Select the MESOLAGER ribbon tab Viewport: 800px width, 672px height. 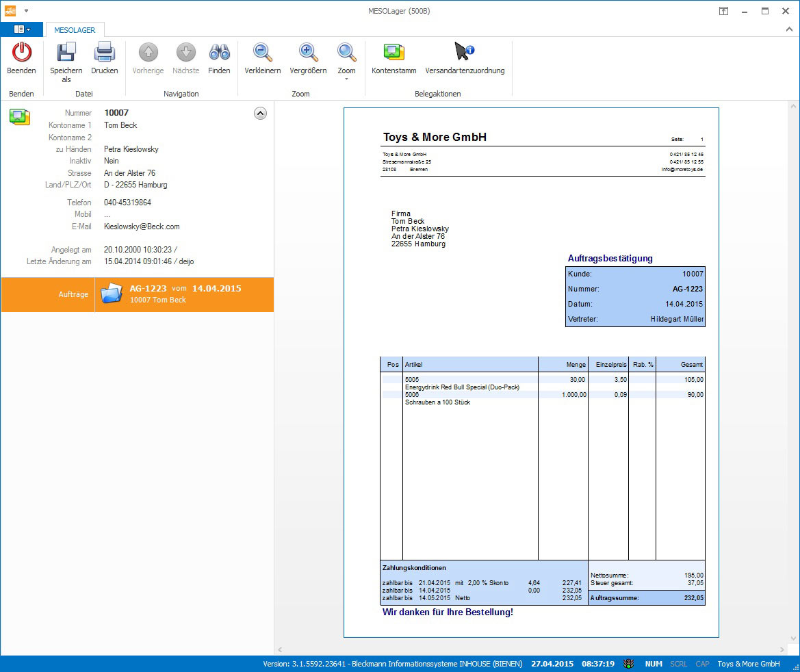point(75,29)
